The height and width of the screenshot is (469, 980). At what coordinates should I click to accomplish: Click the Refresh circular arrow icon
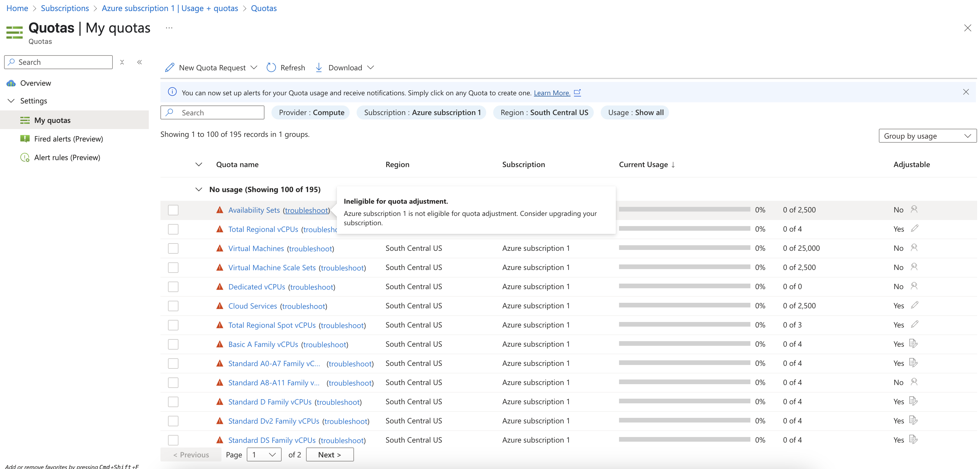click(x=271, y=67)
